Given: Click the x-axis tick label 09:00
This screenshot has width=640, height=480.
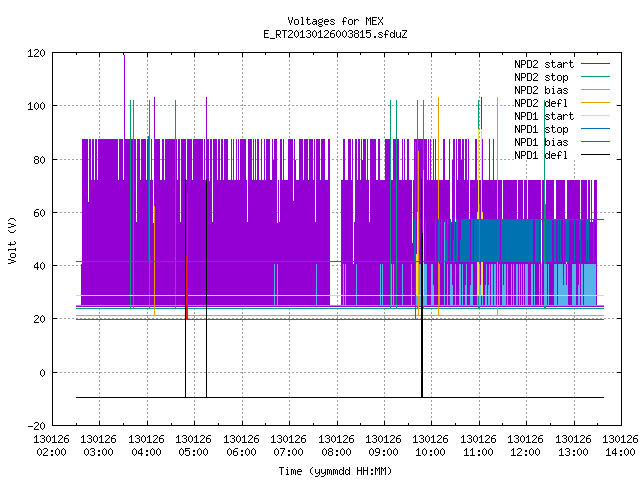Looking at the screenshot, I should click(x=383, y=453).
